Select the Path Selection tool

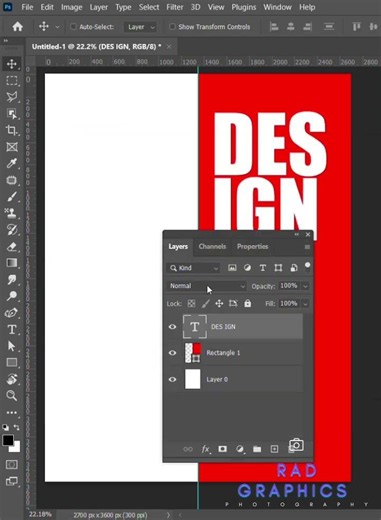pos(12,346)
